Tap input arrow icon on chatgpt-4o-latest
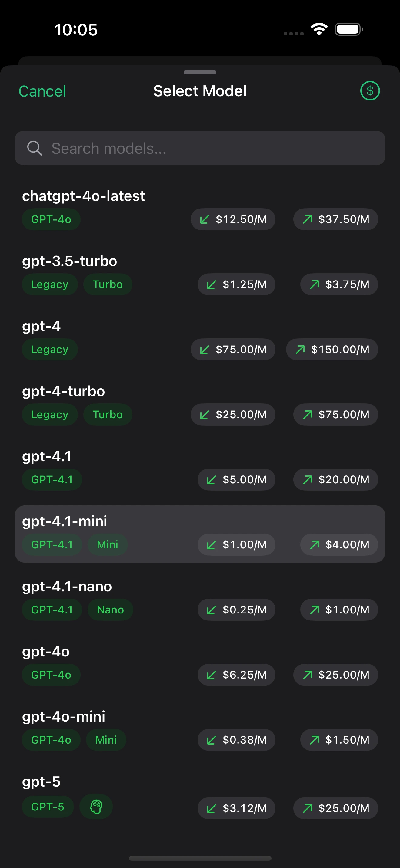The width and height of the screenshot is (400, 868). (x=204, y=219)
